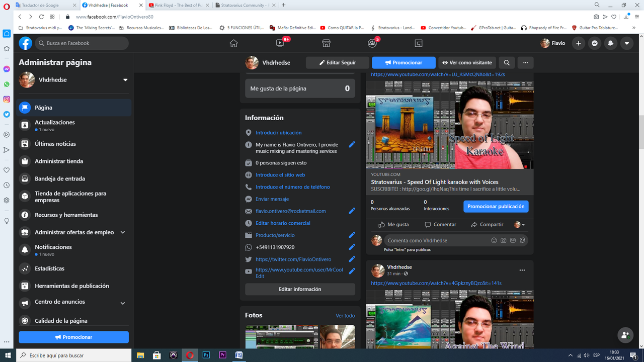The width and height of the screenshot is (644, 362).
Task: Open the Marketplace icon in top bar
Action: point(326,43)
